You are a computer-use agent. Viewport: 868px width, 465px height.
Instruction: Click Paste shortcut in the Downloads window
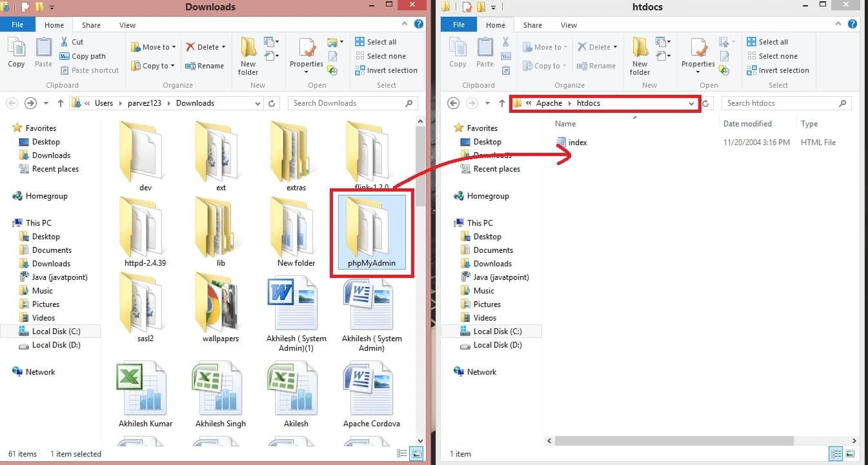coord(89,70)
